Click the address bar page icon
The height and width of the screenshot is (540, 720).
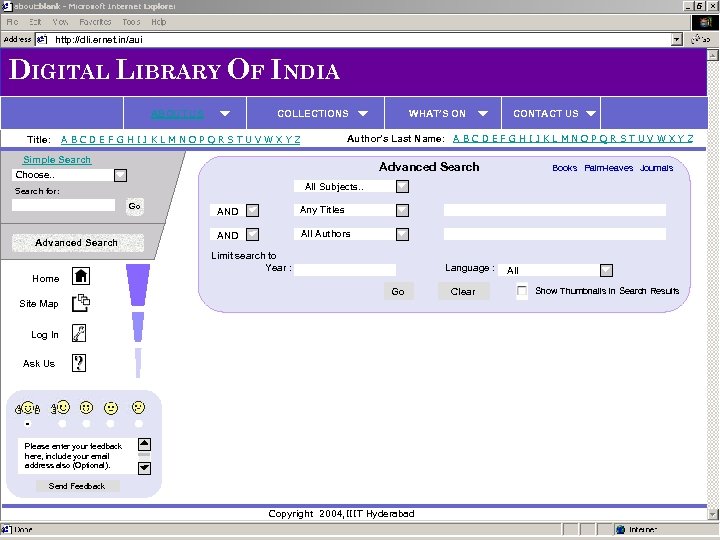tap(42, 39)
